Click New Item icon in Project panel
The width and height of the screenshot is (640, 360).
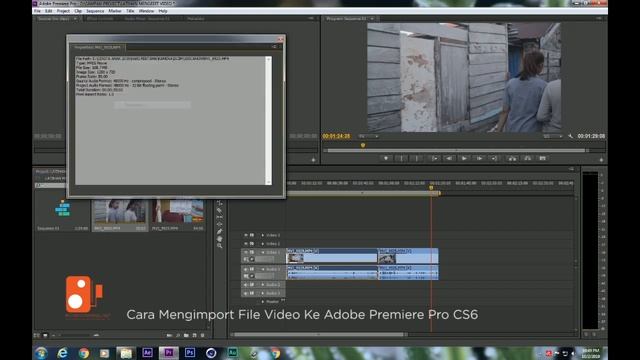(x=195, y=335)
